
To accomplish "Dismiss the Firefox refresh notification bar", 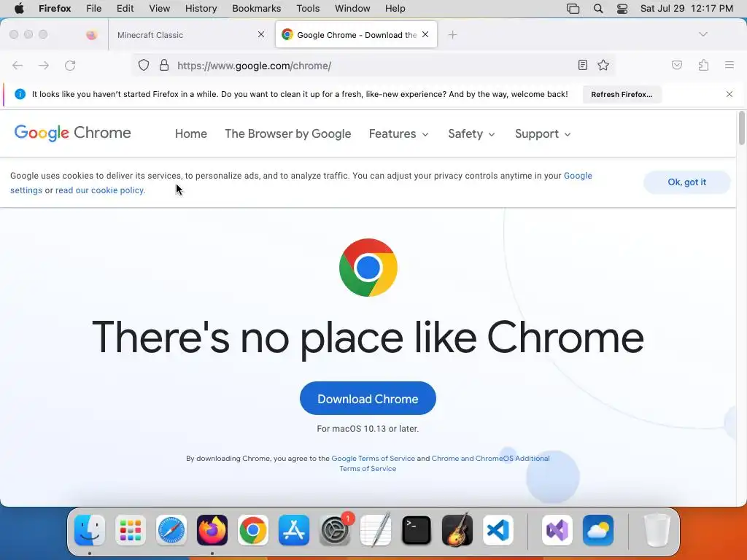I will 729,94.
